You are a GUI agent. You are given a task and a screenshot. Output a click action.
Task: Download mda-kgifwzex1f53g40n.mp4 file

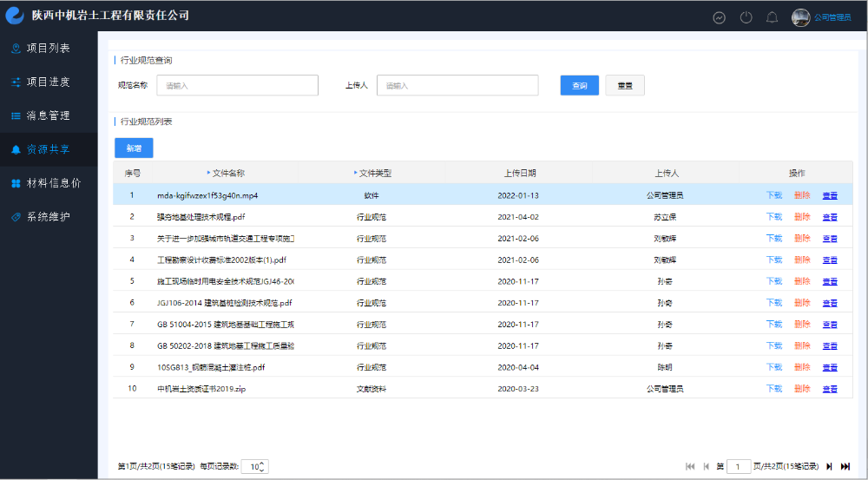pos(773,195)
